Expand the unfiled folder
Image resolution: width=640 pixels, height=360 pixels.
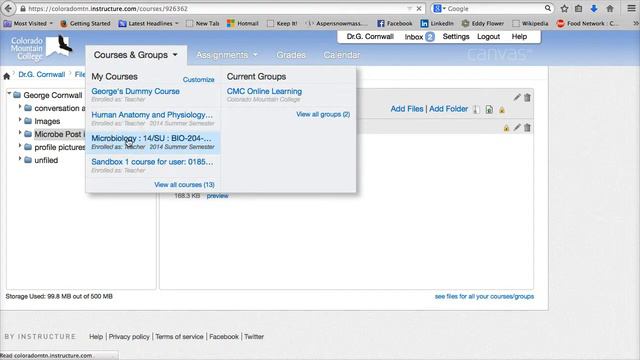[20, 159]
